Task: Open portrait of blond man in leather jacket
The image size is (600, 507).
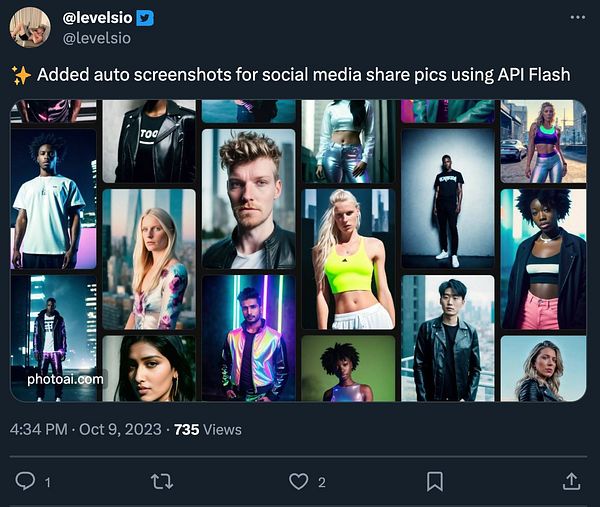Action: tap(248, 198)
